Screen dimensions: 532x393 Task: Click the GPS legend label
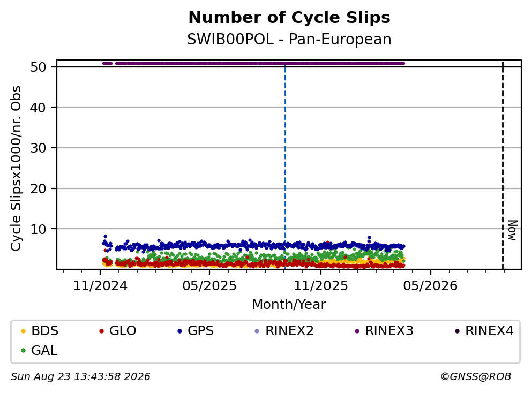point(201,330)
